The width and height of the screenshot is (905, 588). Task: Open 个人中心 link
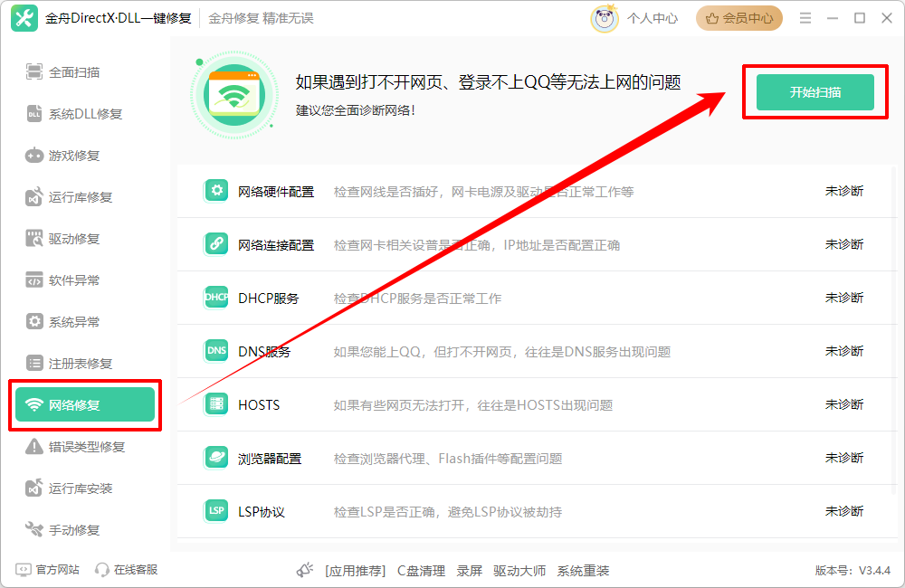point(653,18)
